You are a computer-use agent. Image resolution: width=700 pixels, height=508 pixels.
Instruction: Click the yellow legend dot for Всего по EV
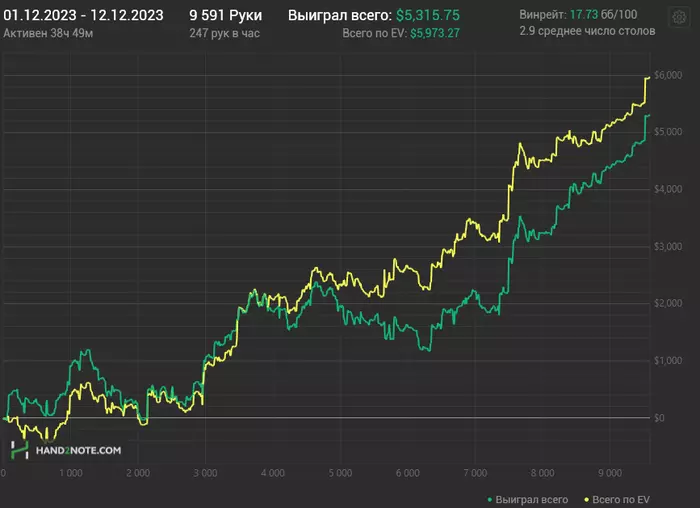[587, 500]
